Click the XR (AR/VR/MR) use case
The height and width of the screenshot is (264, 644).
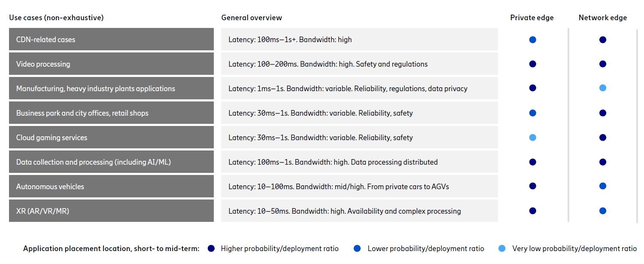pos(43,211)
